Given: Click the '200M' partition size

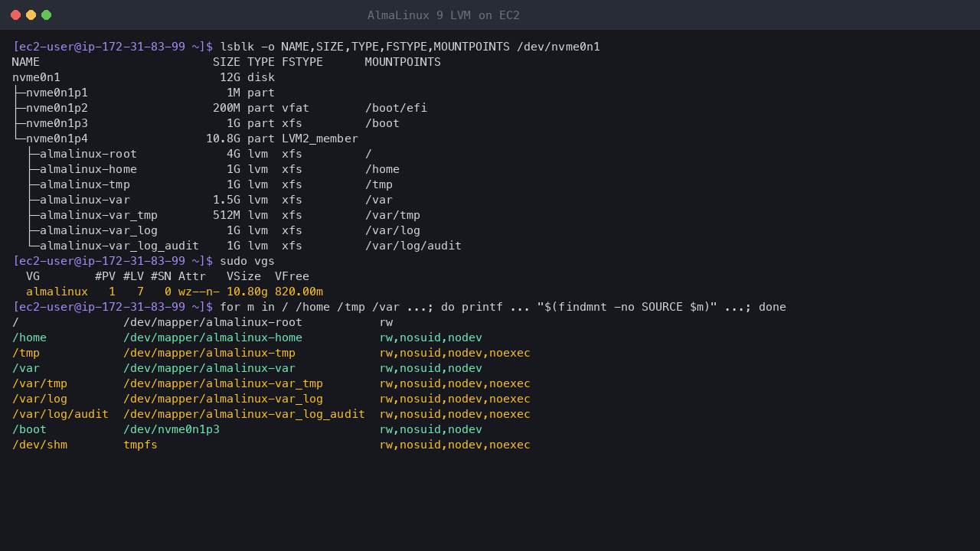Looking at the screenshot, I should pos(227,108).
